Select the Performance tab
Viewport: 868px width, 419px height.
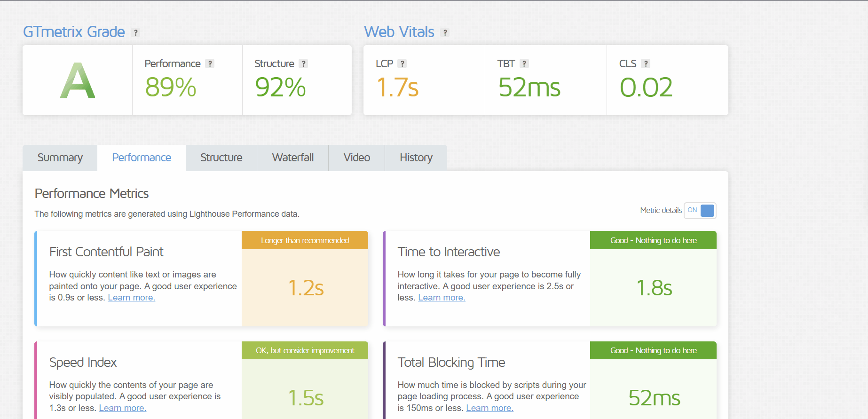tap(142, 158)
